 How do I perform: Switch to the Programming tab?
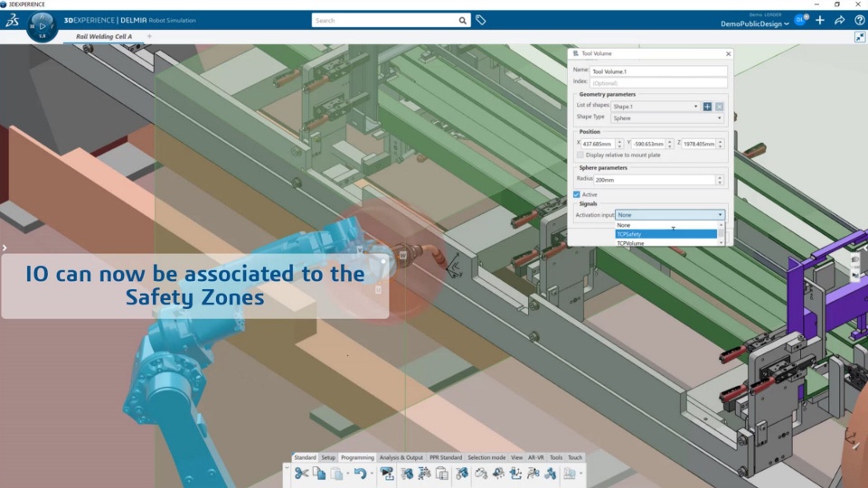(x=357, y=457)
